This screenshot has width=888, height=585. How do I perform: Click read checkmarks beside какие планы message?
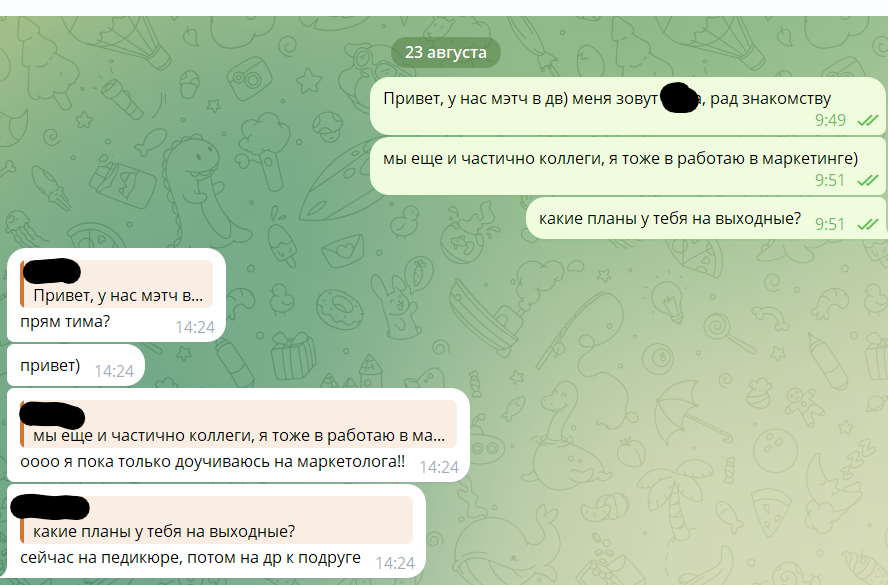tap(867, 224)
